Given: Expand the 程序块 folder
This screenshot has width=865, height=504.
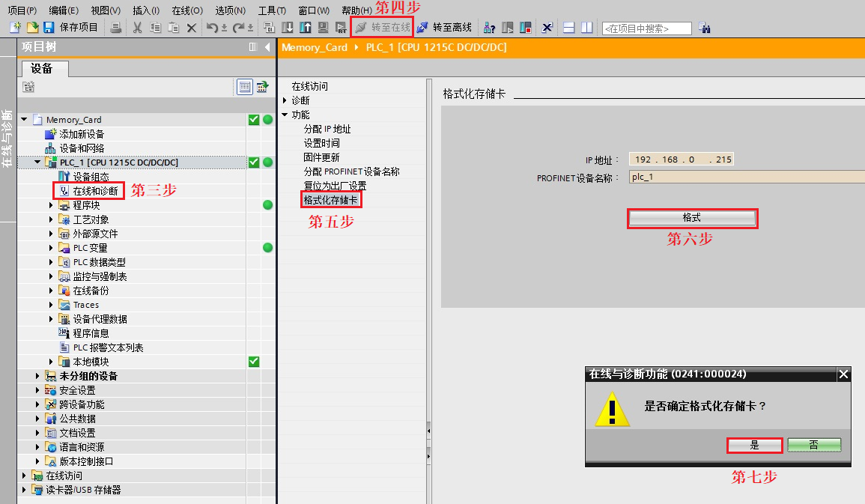Looking at the screenshot, I should tap(51, 205).
